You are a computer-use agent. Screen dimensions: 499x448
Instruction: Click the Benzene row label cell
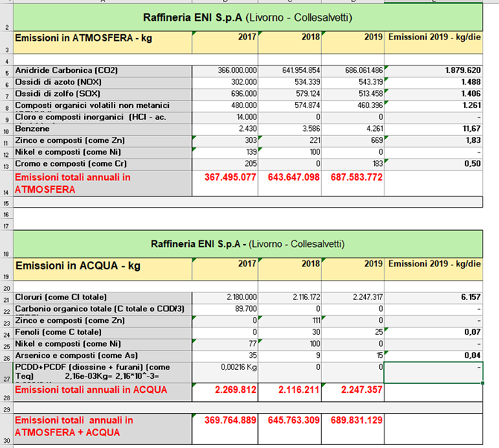coord(103,129)
